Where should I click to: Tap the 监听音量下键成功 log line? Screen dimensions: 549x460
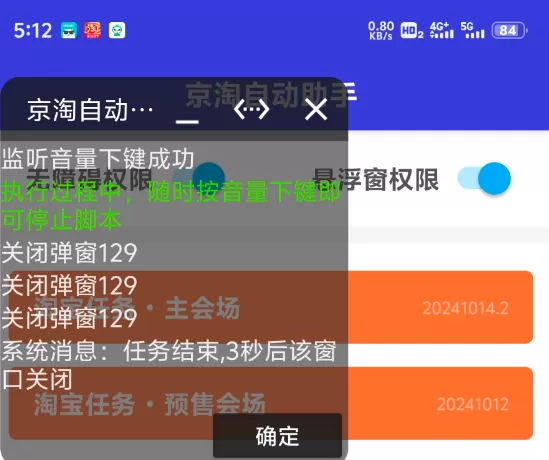[x=98, y=159]
